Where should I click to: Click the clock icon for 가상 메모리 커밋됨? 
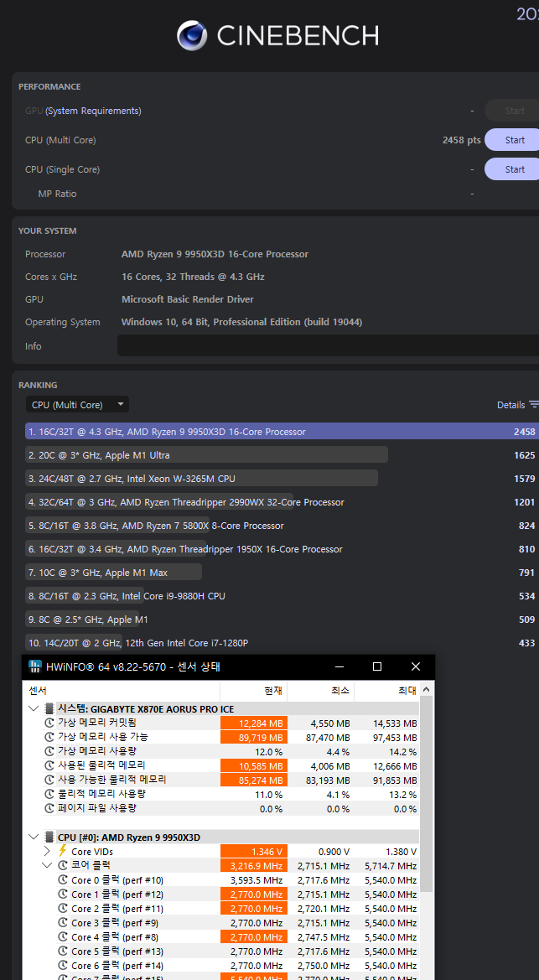[49, 723]
